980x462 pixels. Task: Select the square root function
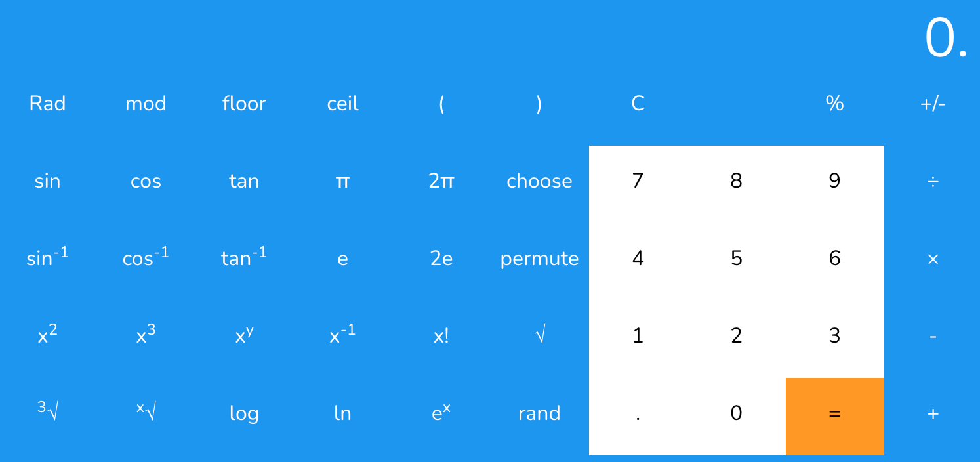[539, 336]
